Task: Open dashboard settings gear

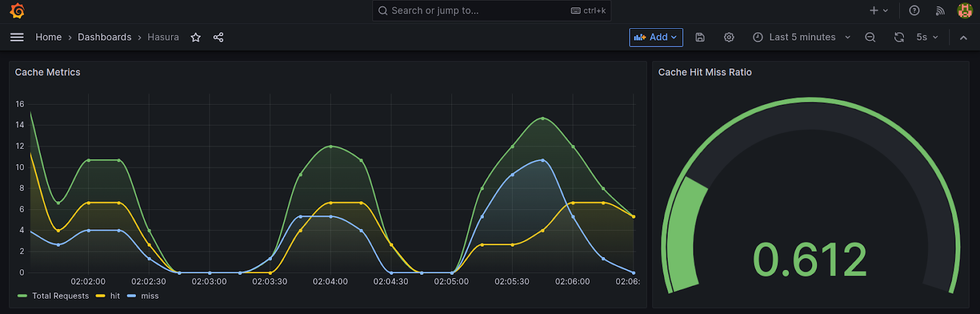Action: point(729,37)
